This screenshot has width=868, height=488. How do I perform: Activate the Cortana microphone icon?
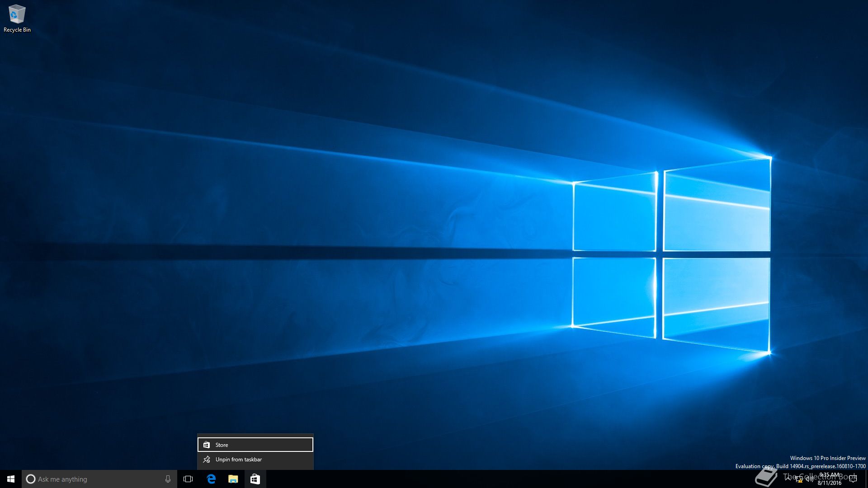click(168, 479)
